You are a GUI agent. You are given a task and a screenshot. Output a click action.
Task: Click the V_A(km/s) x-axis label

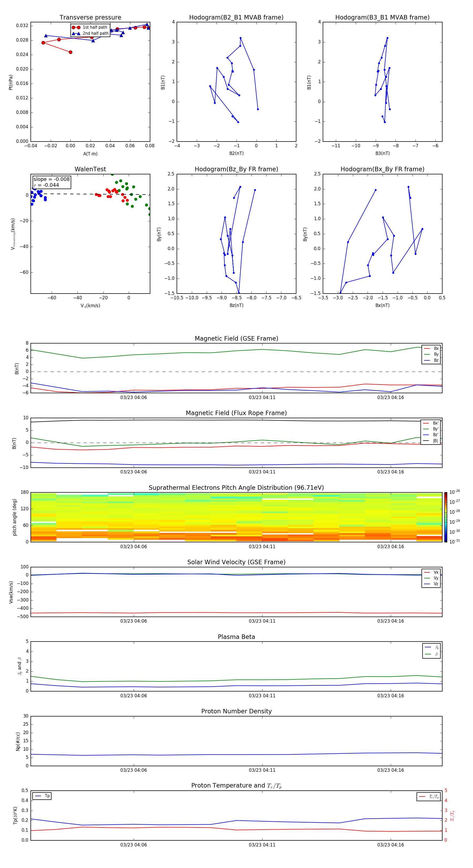[90, 306]
